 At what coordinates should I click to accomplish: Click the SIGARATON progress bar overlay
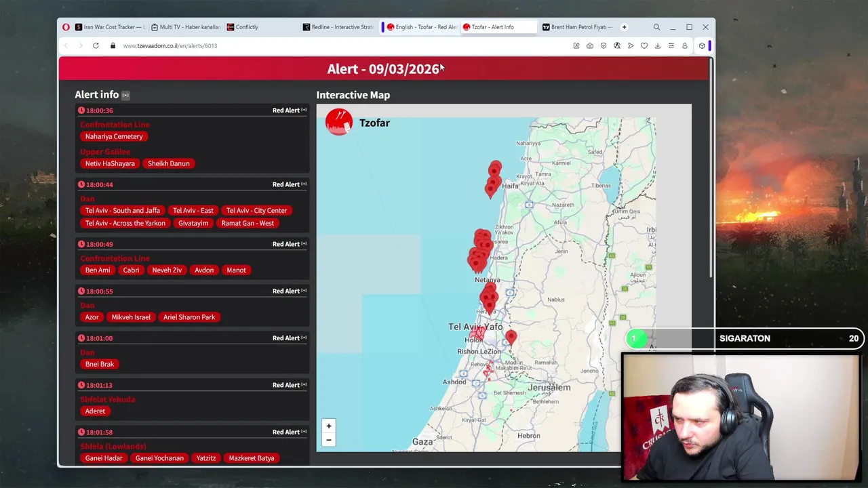(744, 338)
